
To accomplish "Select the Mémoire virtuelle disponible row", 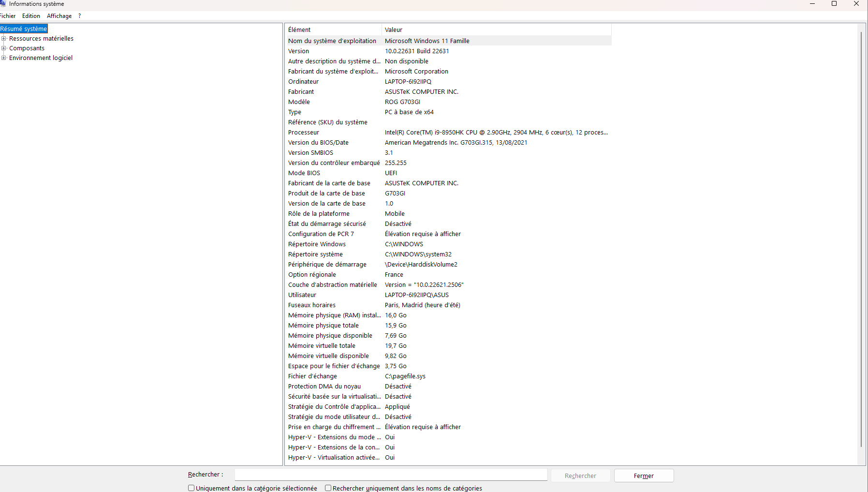I will click(x=449, y=356).
